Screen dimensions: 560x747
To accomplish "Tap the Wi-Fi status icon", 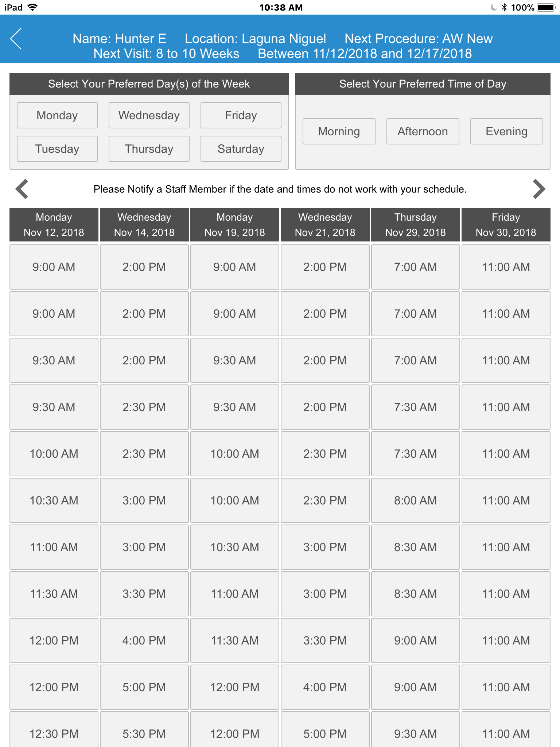I will coord(33,7).
